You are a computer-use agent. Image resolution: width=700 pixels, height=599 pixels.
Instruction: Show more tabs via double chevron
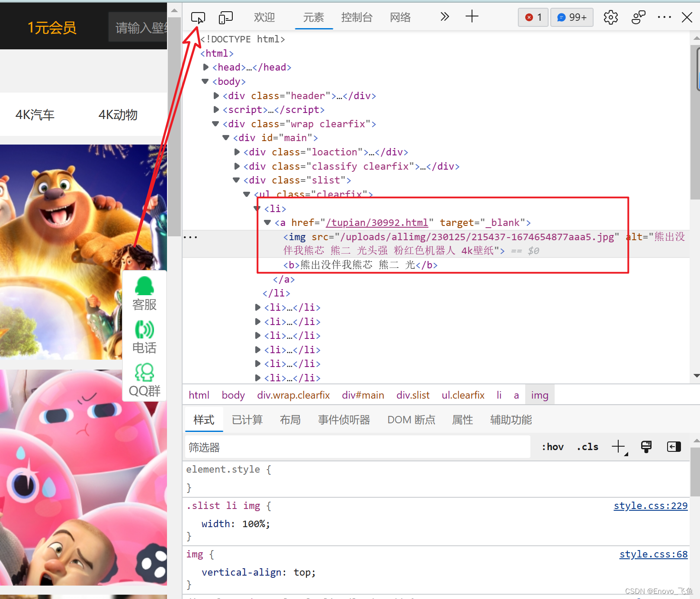click(x=444, y=16)
